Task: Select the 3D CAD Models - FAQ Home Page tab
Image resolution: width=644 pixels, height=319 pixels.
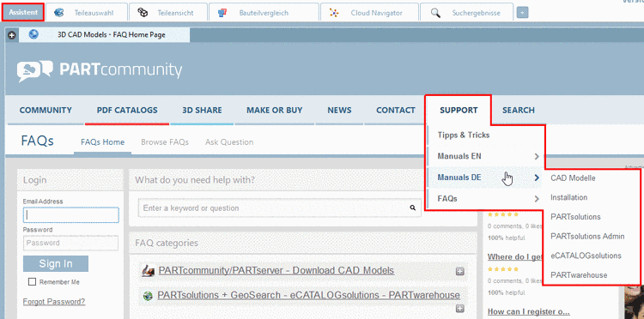Action: pos(104,35)
